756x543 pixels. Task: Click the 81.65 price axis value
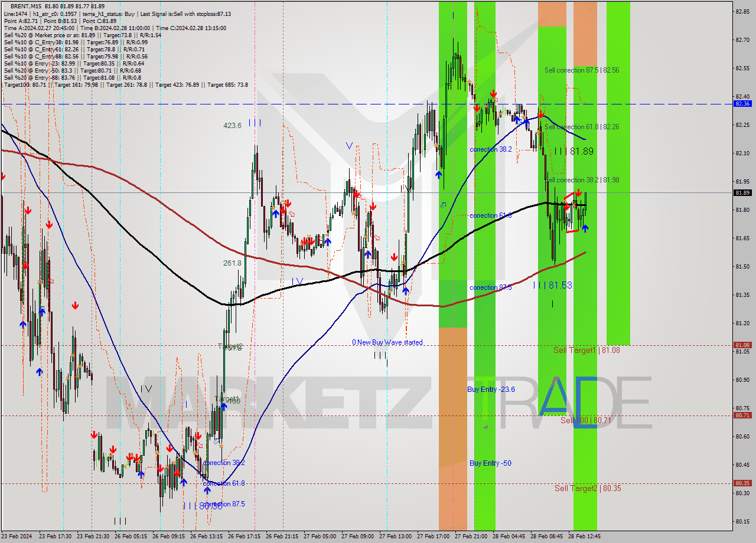(742, 238)
